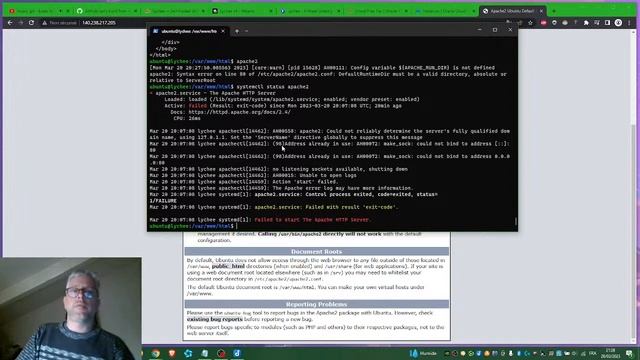The width and height of the screenshot is (640, 360).
Task: Open terminal profile dropdown arrow
Action: (x=247, y=31)
